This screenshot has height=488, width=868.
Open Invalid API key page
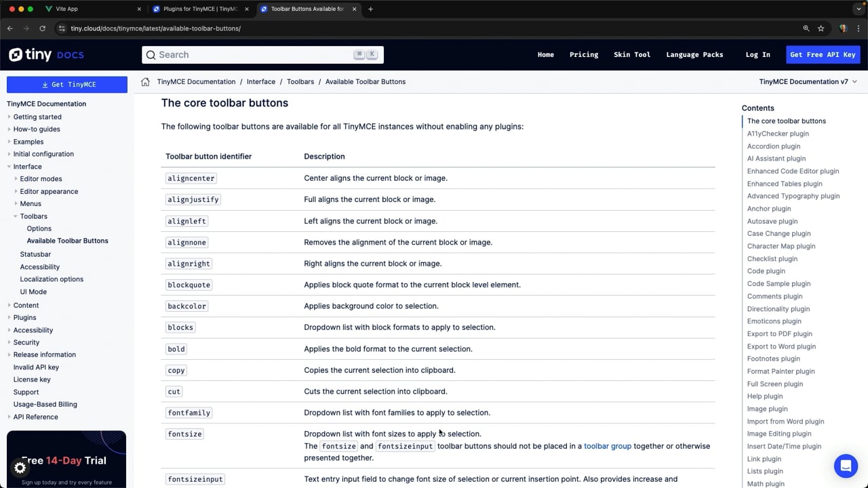[x=36, y=367]
